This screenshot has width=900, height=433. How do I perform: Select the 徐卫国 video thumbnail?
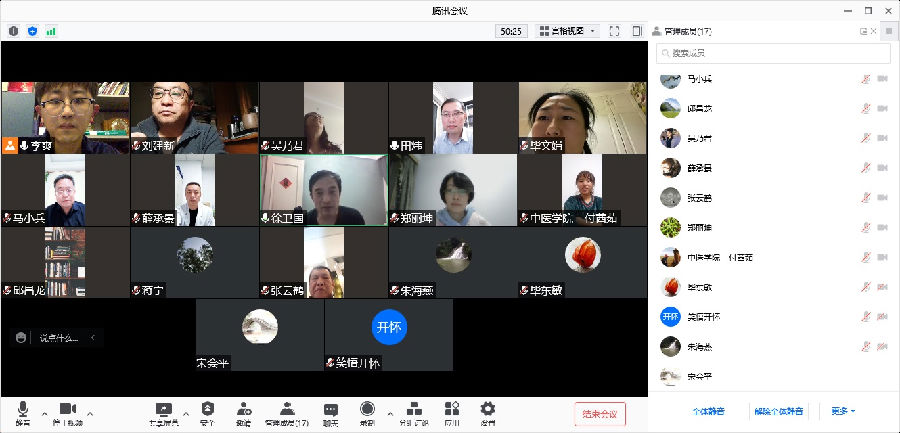(x=323, y=190)
